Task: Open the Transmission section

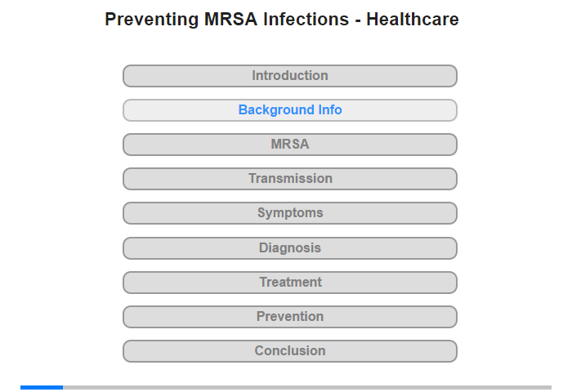Action: click(x=289, y=179)
